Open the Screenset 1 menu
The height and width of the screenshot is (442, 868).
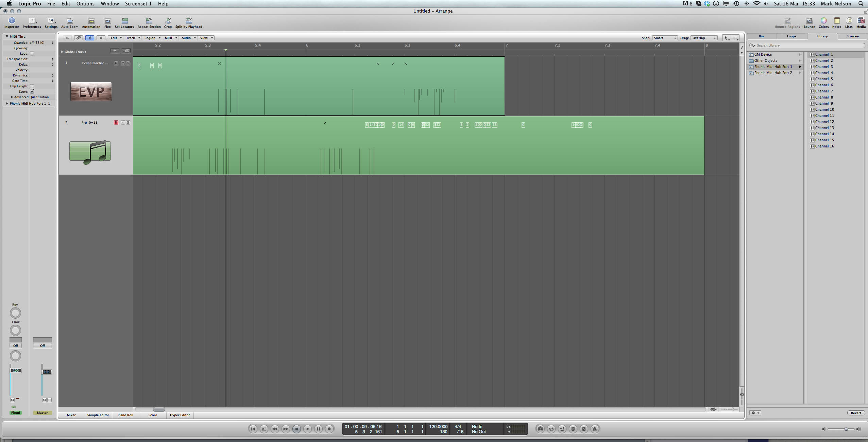click(x=138, y=4)
